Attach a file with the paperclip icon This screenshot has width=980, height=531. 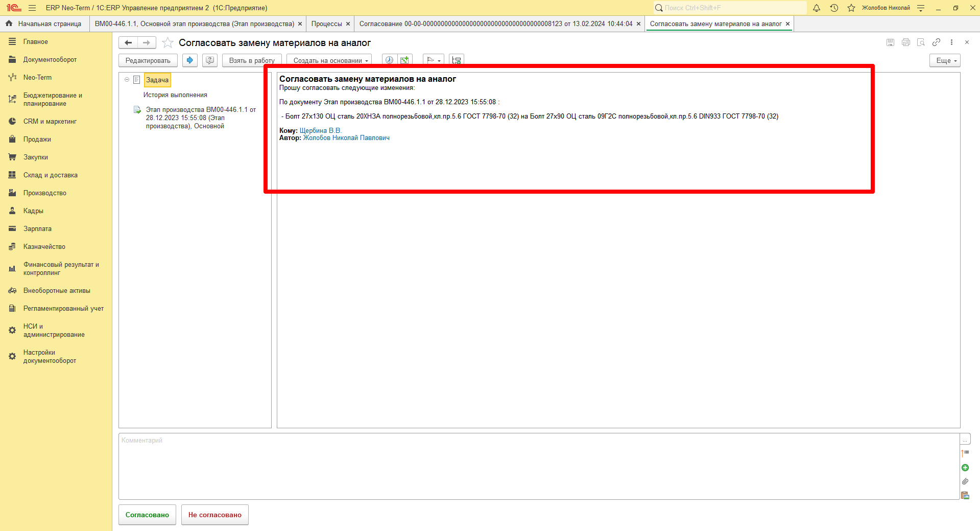pyautogui.click(x=965, y=481)
